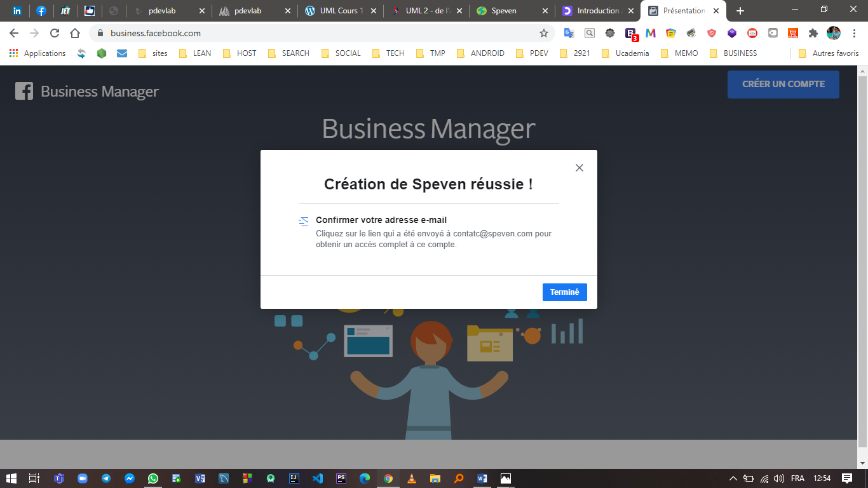Screen dimensions: 868x488
Task: Expand the BUSINESS bookmarks folder
Action: 733,53
